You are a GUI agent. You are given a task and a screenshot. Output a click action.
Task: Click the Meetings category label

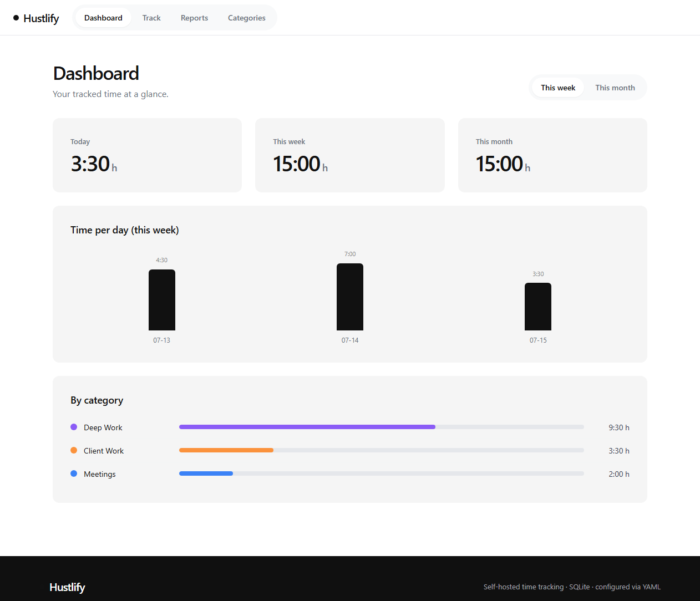tap(100, 474)
